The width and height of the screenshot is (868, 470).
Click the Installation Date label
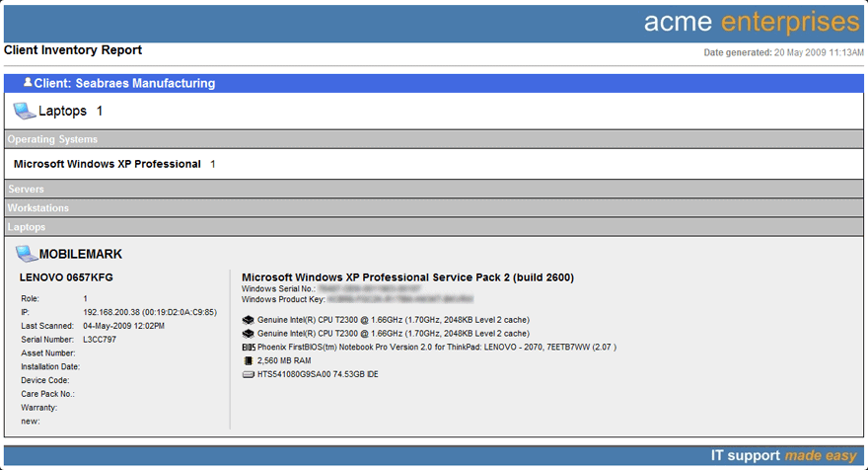pos(50,367)
